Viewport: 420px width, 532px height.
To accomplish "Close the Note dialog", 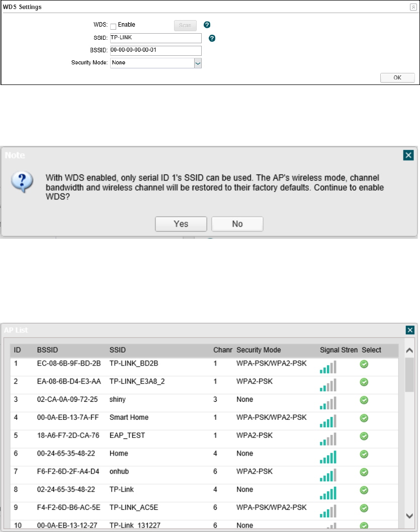I will 408,155.
